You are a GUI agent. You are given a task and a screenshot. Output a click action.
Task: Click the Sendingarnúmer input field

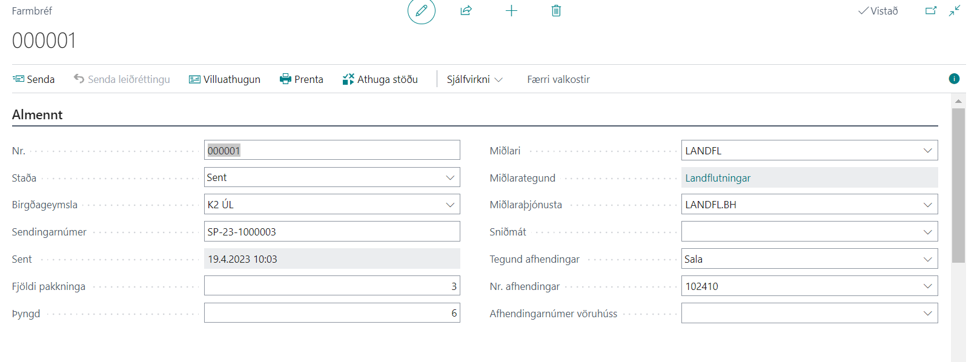click(331, 232)
